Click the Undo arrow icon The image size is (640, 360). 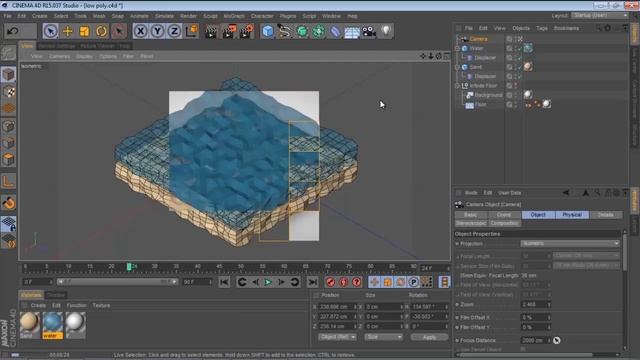pos(13,31)
